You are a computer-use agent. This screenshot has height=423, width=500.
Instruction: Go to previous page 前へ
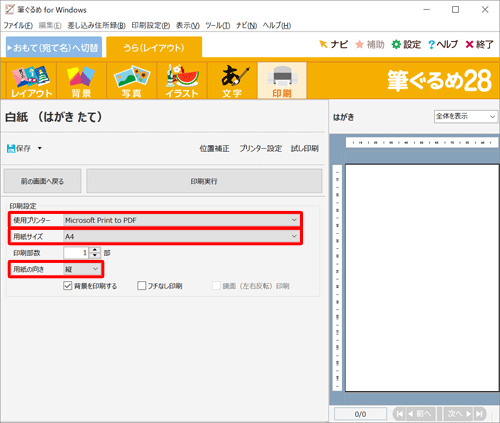pyautogui.click(x=421, y=414)
